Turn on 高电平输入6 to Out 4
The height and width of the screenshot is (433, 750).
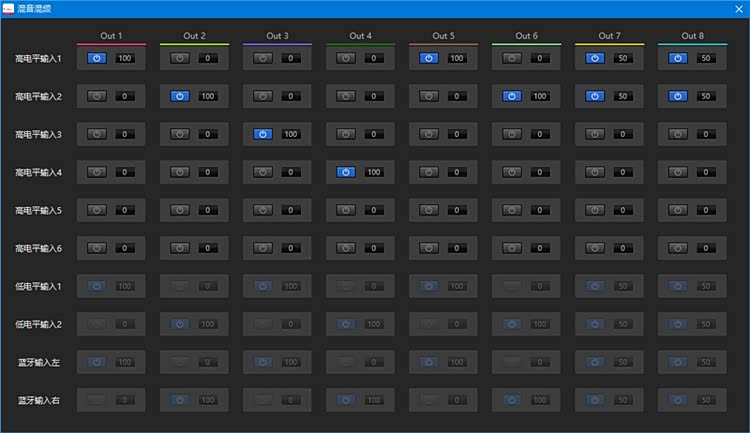pos(346,248)
